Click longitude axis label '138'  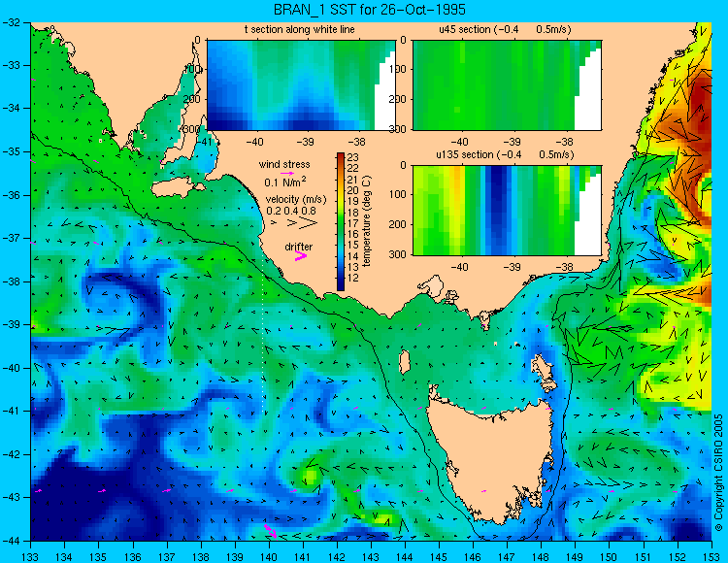click(201, 557)
